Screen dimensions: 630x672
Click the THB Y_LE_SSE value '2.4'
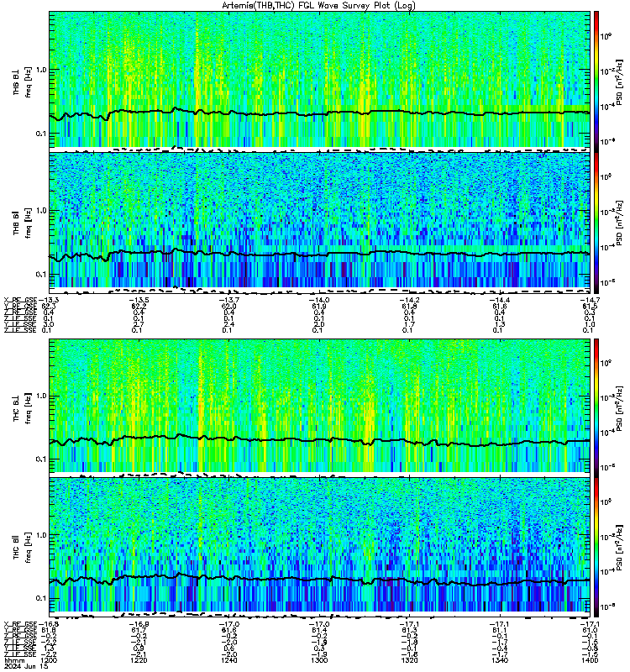coord(229,324)
